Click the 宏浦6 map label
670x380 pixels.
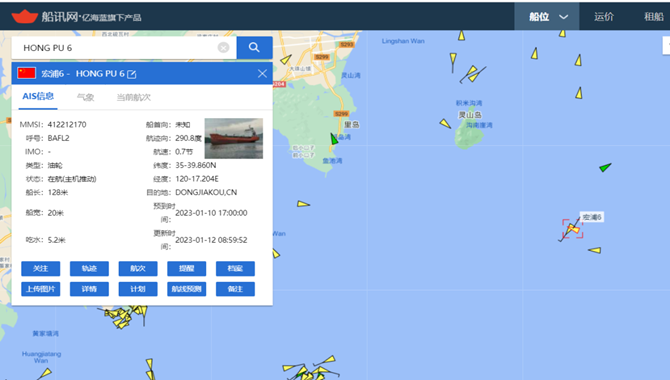[592, 217]
